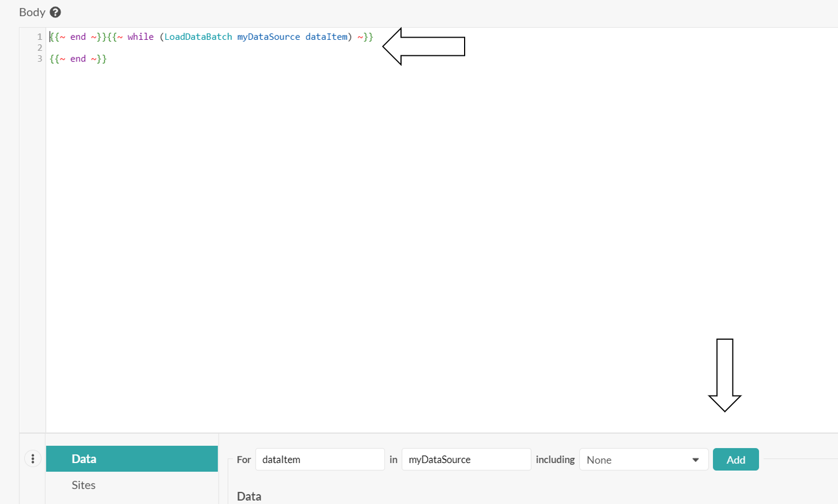Click the 'including' label text

pyautogui.click(x=555, y=459)
